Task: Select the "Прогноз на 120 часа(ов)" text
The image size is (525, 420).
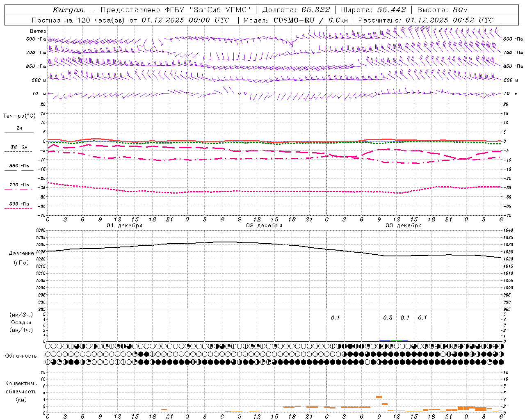Action: (79, 20)
